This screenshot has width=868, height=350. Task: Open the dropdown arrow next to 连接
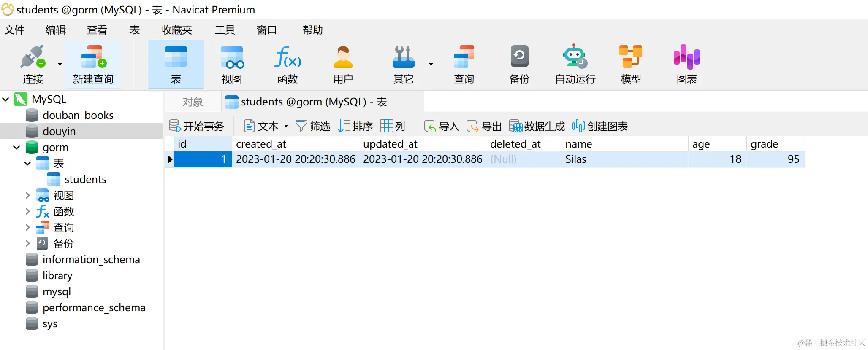tap(60, 64)
